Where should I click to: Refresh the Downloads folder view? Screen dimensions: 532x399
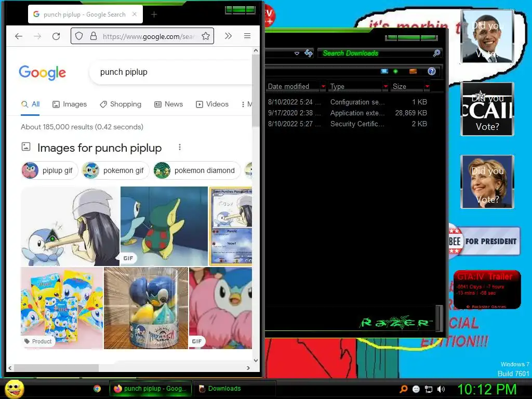[x=309, y=54]
